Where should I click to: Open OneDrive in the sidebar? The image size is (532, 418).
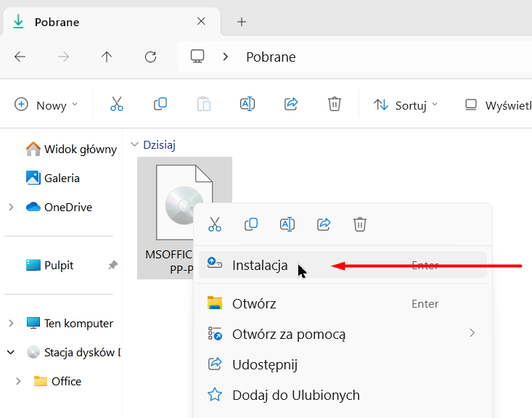(x=59, y=207)
